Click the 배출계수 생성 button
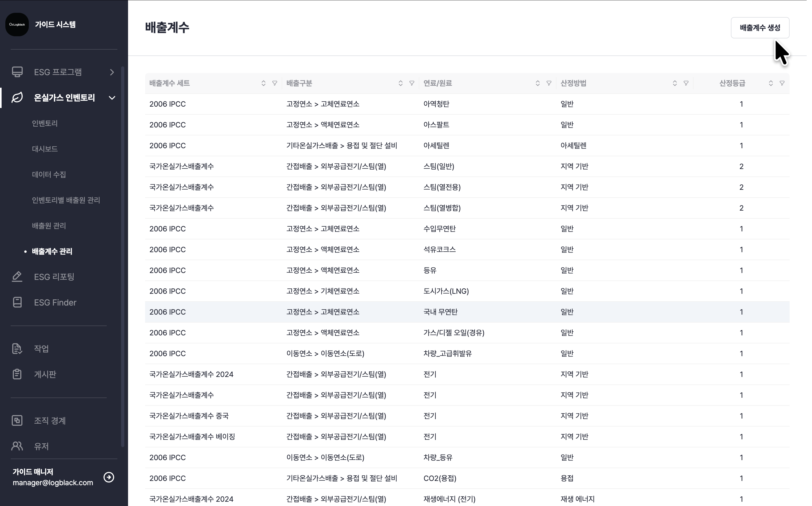The image size is (812, 506). (x=760, y=28)
